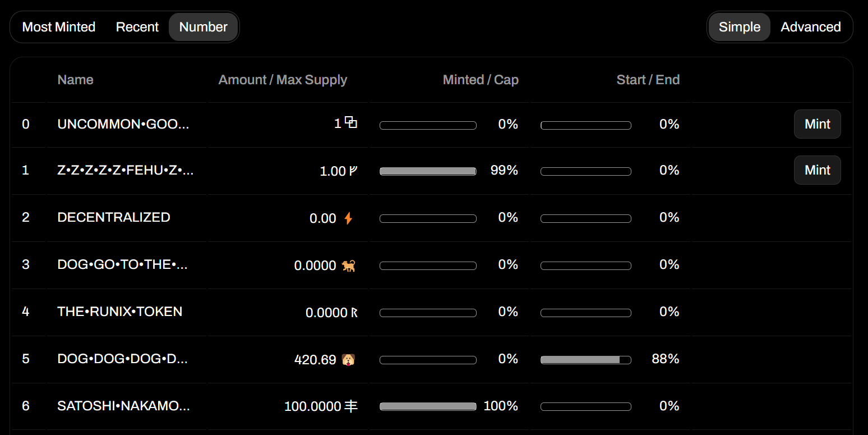Open the THE•RUNIX•TOKEN rune row
This screenshot has height=435, width=868.
click(x=431, y=312)
